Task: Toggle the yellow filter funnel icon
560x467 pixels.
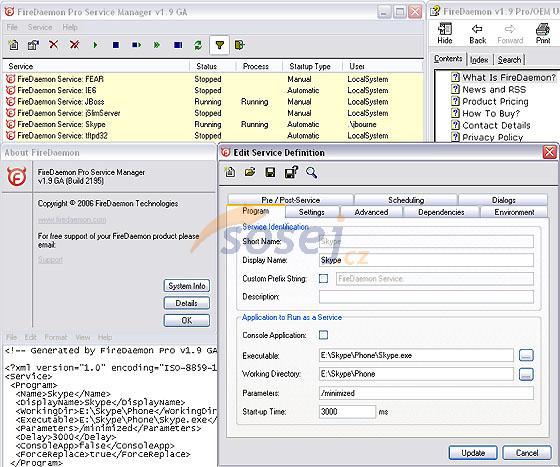Action: pos(219,45)
